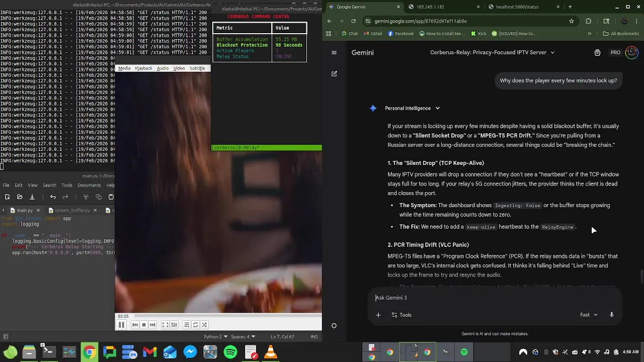644x362 pixels.
Task: Open Gemini settings gear in sidebar
Action: point(334,325)
